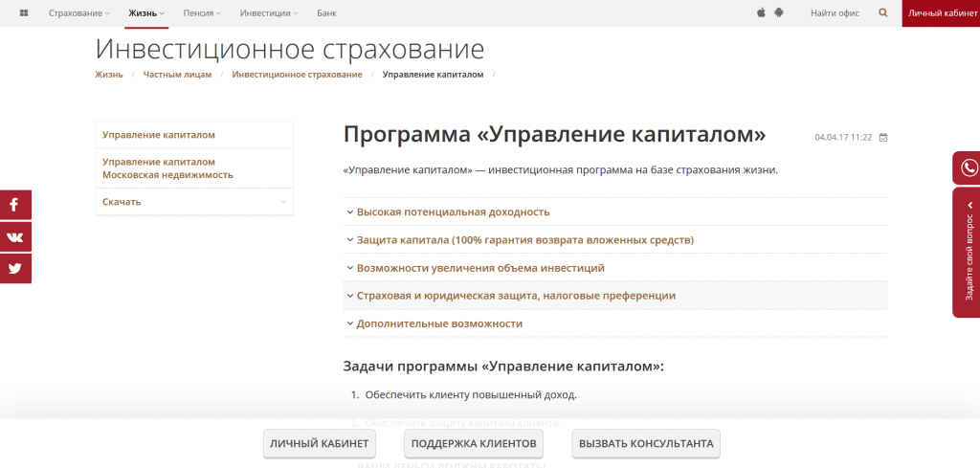This screenshot has height=468, width=980.
Task: Click the calendar icon beside the date
Action: (x=883, y=137)
